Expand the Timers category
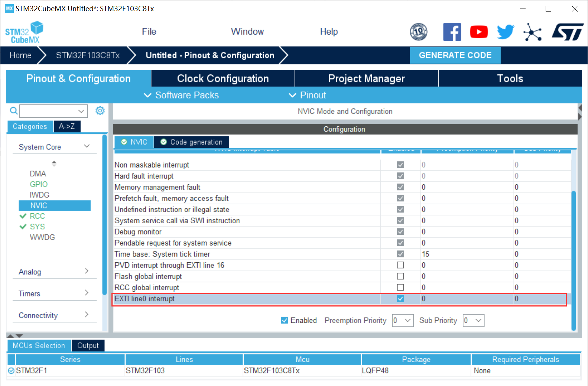588x386 pixels. [87, 293]
